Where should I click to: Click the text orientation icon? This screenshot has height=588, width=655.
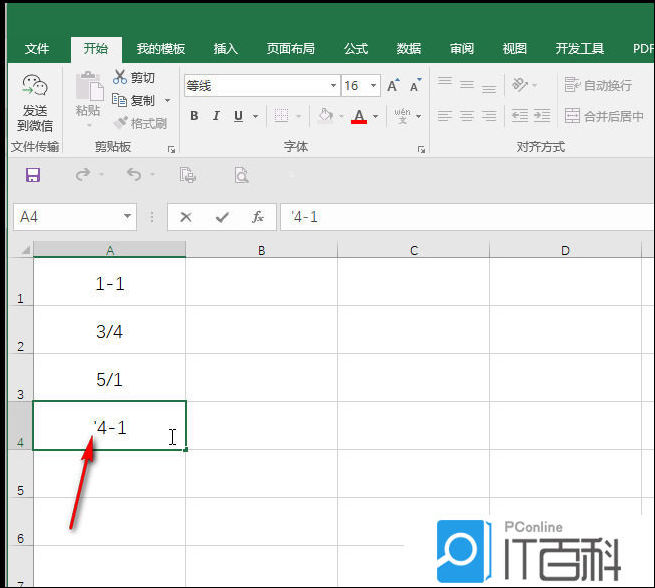520,85
